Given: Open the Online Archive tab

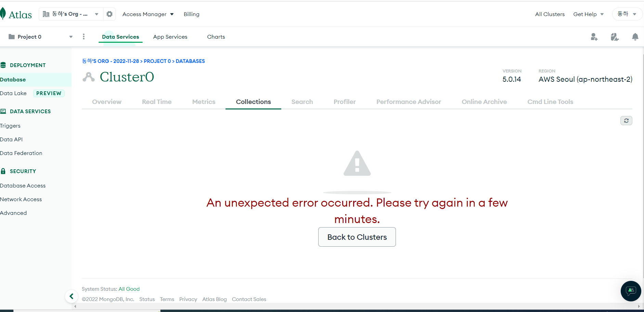Looking at the screenshot, I should 484,102.
